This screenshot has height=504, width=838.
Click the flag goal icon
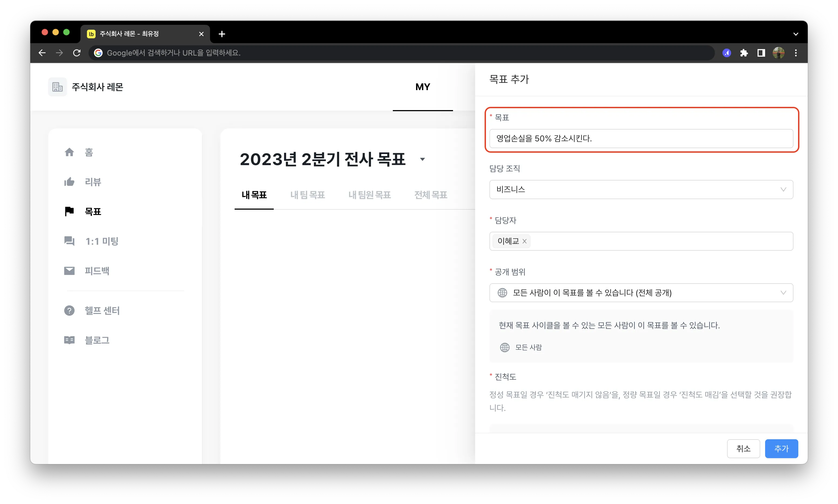click(69, 211)
